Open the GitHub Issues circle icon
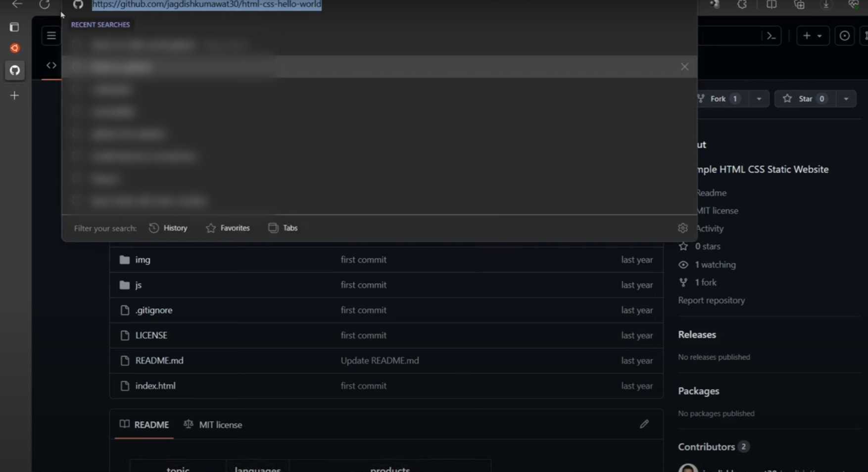The width and height of the screenshot is (868, 472). click(845, 36)
